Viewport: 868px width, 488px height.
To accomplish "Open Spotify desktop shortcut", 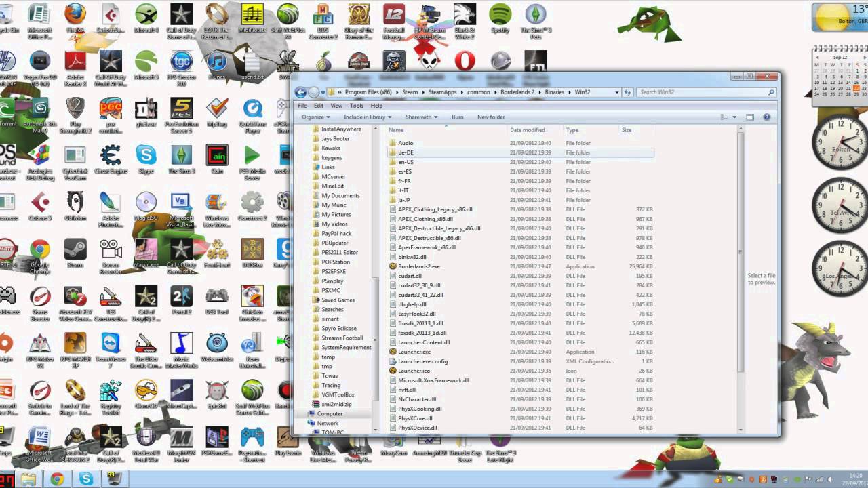I will [x=500, y=19].
